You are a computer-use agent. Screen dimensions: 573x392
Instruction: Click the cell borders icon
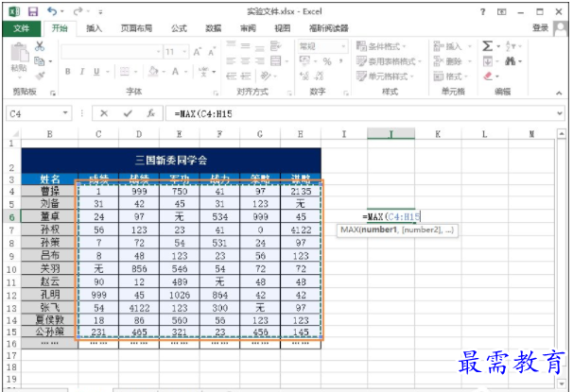point(125,72)
